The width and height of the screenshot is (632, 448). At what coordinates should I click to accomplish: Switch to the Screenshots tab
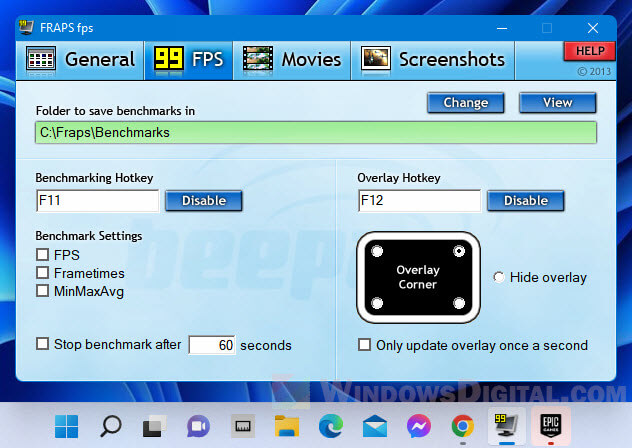click(x=433, y=60)
